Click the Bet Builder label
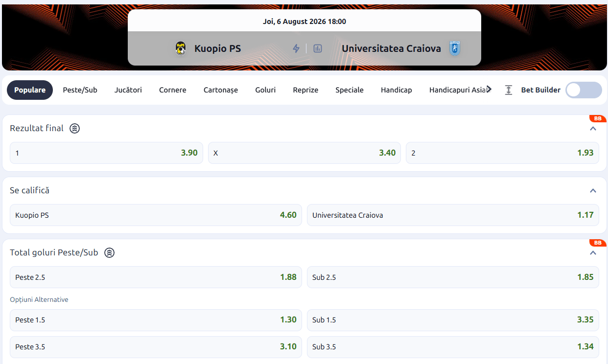The height and width of the screenshot is (364, 608). 541,90
